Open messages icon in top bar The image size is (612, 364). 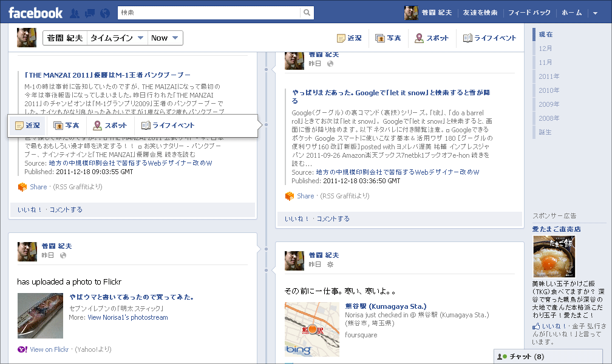(90, 13)
